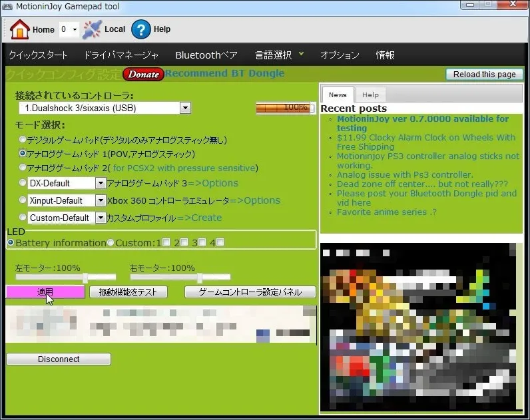Select the Xinput-Default Xbox 360 emulator radio

[23, 200]
